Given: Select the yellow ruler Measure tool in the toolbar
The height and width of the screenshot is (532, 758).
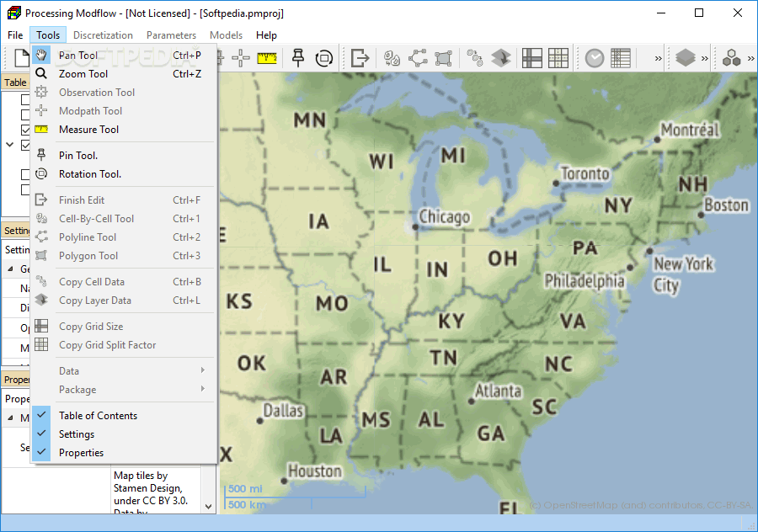Looking at the screenshot, I should (x=267, y=58).
